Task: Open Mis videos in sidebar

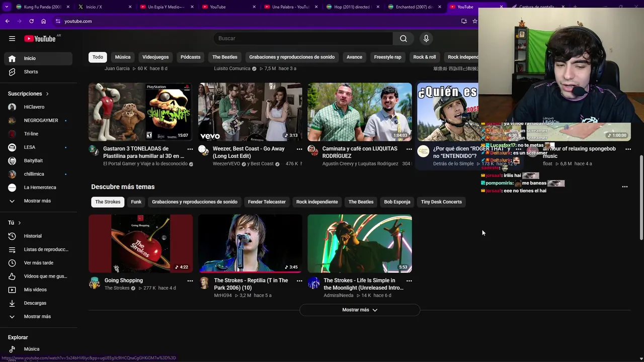Action: (38, 290)
